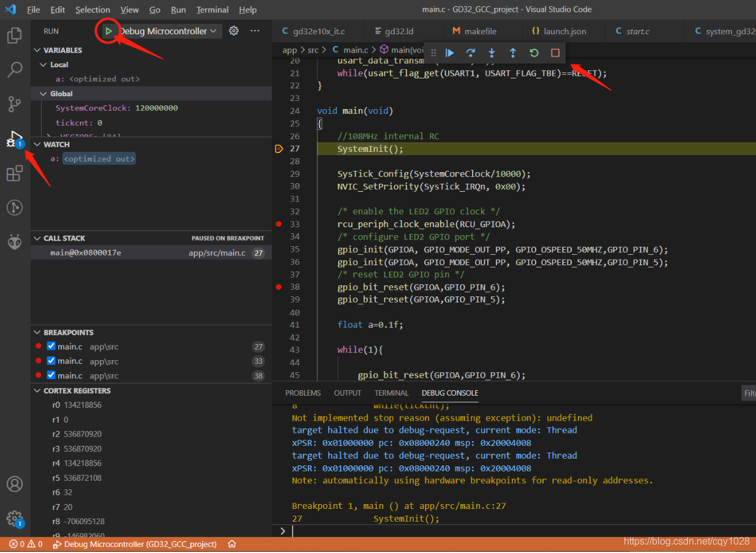
Task: Grab the debug toolbar drag handle
Action: click(x=434, y=53)
